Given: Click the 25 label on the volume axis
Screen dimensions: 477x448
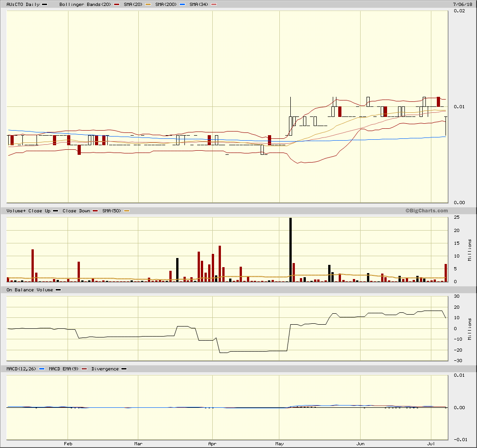Looking at the screenshot, I should pos(456,217).
